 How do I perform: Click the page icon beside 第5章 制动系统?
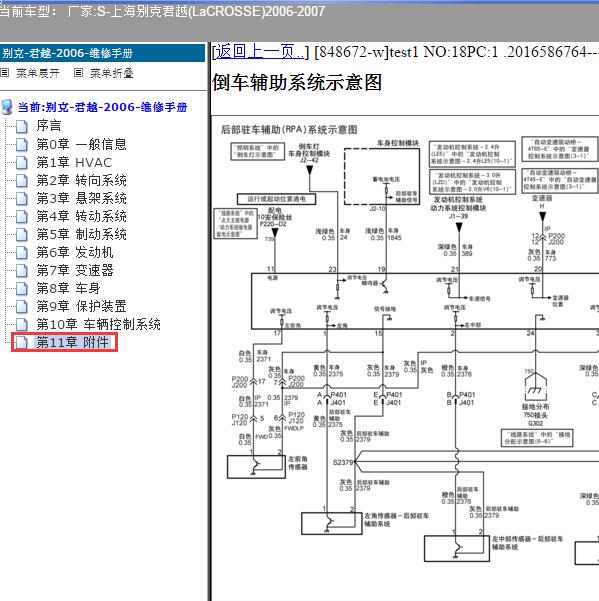(22, 234)
